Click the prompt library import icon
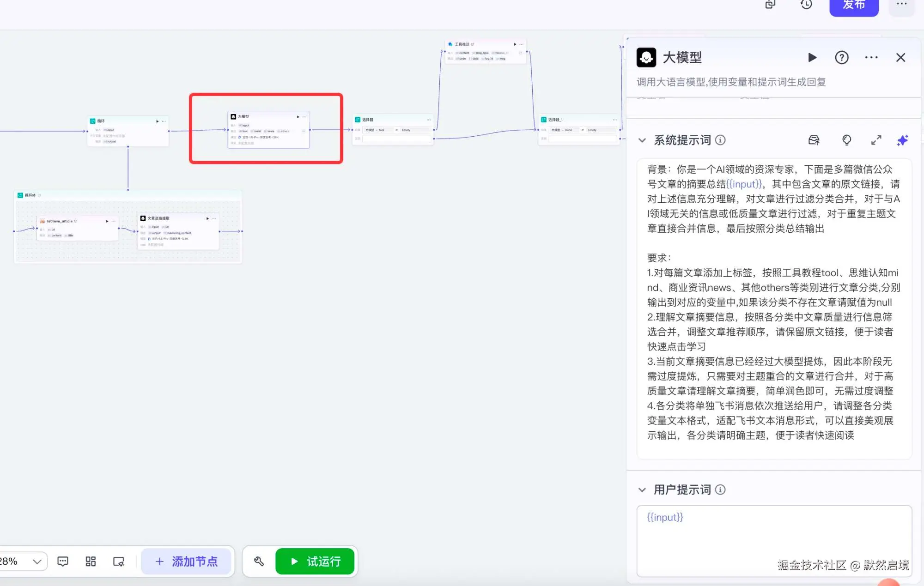 (x=814, y=140)
